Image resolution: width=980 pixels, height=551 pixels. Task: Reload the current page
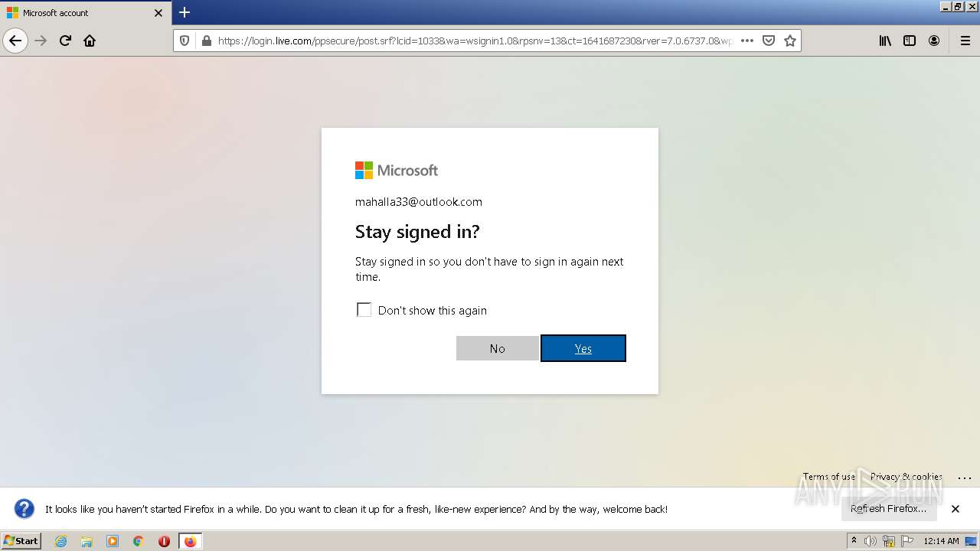(65, 41)
